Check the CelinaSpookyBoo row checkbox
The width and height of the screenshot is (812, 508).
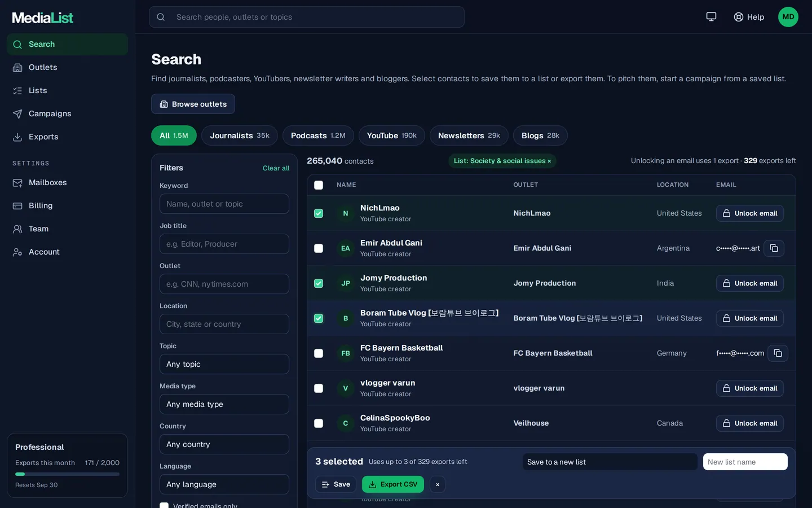point(319,423)
